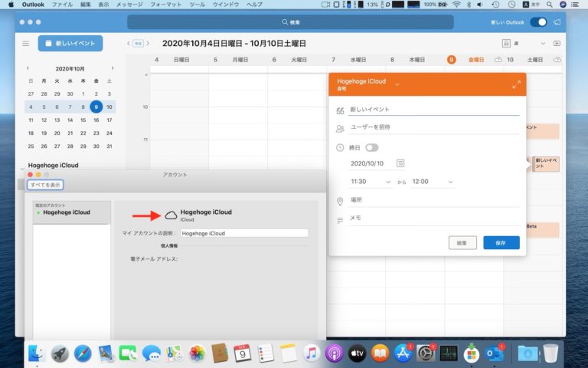Go to previous month in mini calendar

pos(28,68)
